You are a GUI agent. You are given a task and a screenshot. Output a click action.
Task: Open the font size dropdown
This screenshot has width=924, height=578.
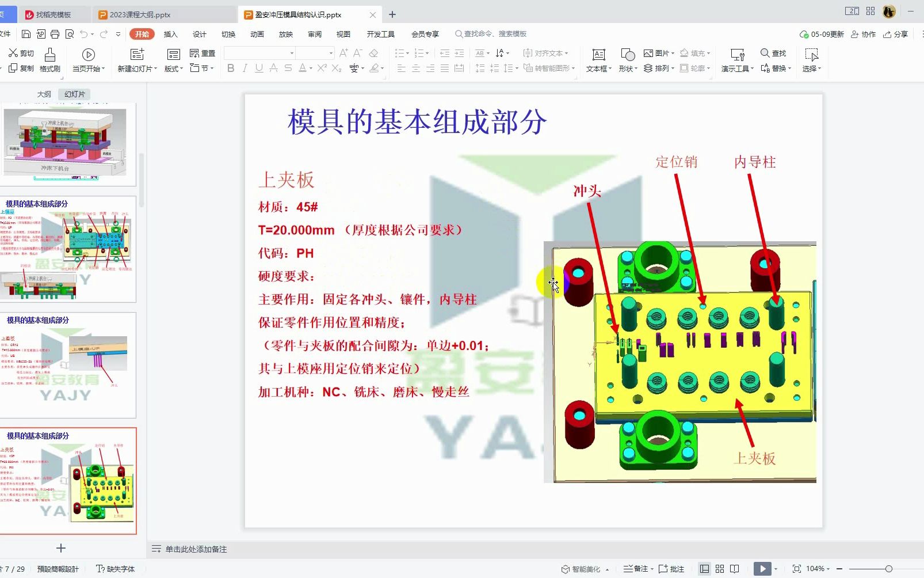(x=330, y=52)
